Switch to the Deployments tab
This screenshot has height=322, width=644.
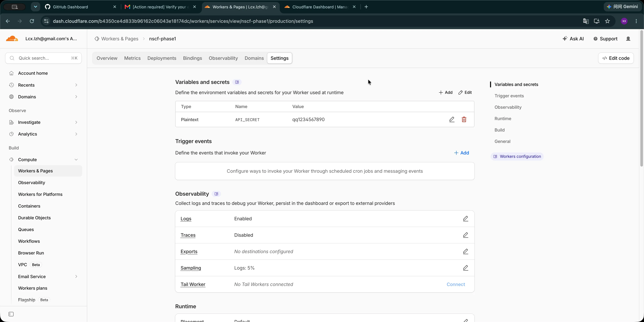162,58
